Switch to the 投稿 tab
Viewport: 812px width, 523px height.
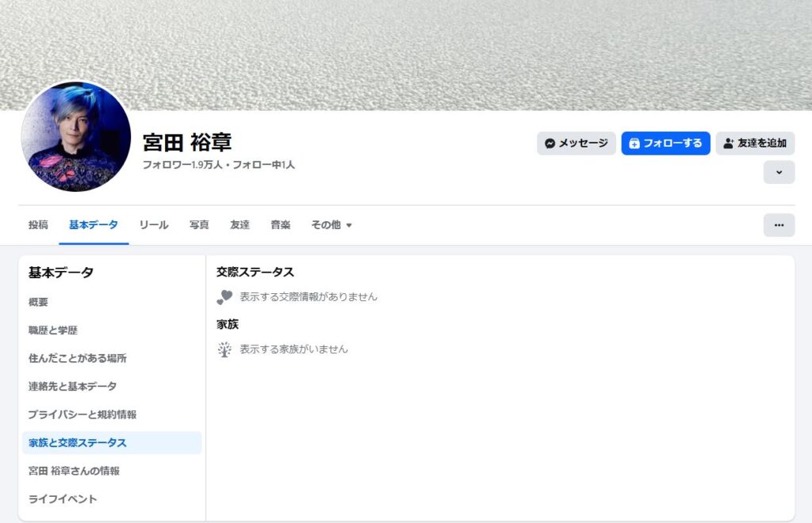coord(38,225)
